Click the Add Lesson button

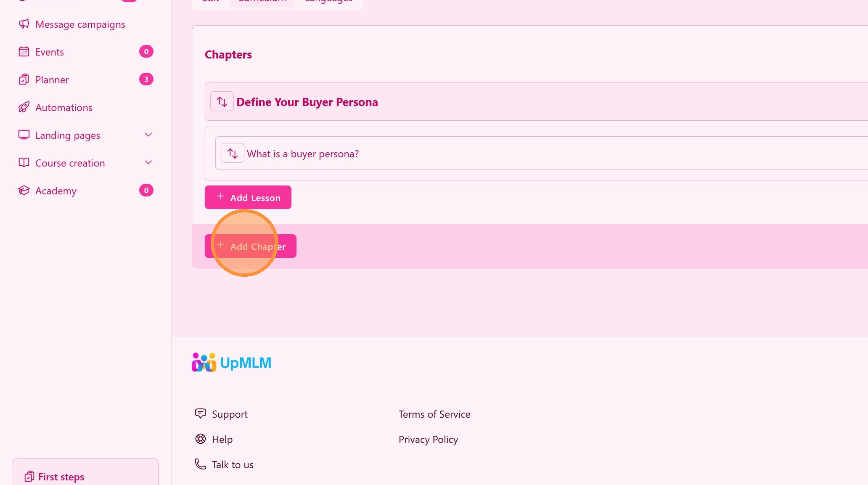coord(248,197)
